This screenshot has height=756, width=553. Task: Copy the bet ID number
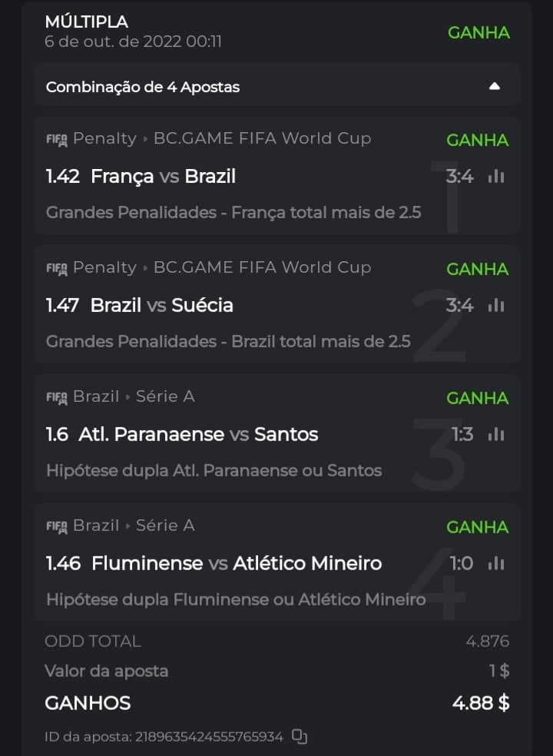point(300,737)
